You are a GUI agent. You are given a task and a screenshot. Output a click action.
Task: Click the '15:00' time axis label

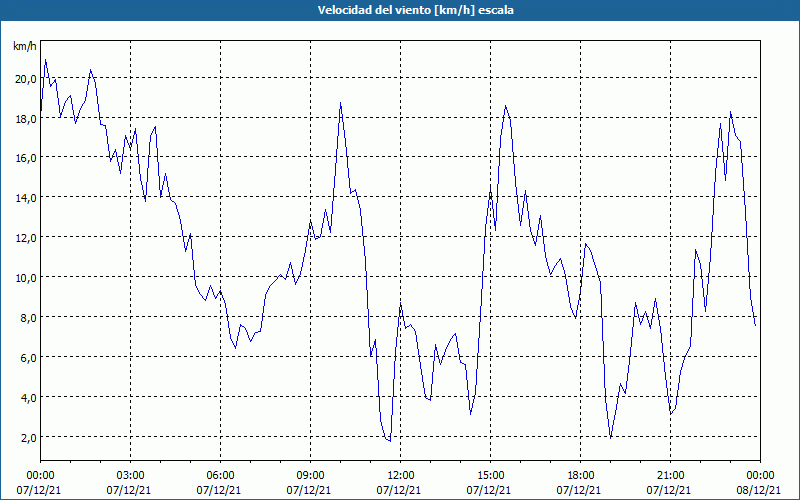pyautogui.click(x=490, y=476)
